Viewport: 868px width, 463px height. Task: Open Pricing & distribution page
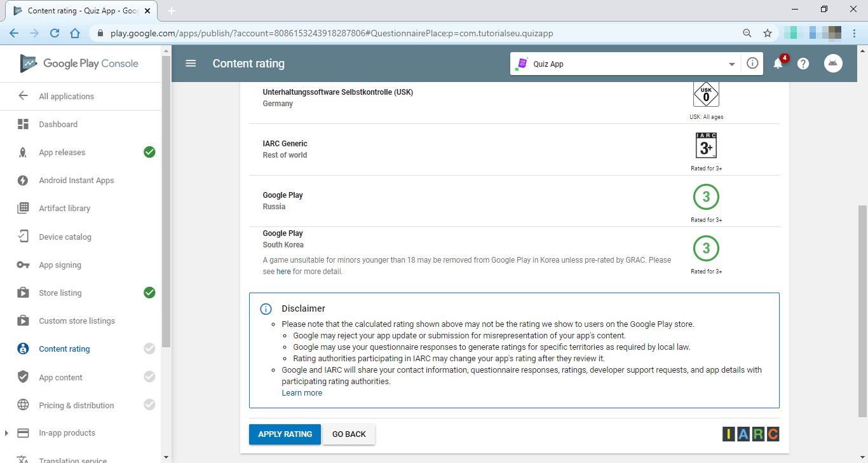pyautogui.click(x=76, y=405)
